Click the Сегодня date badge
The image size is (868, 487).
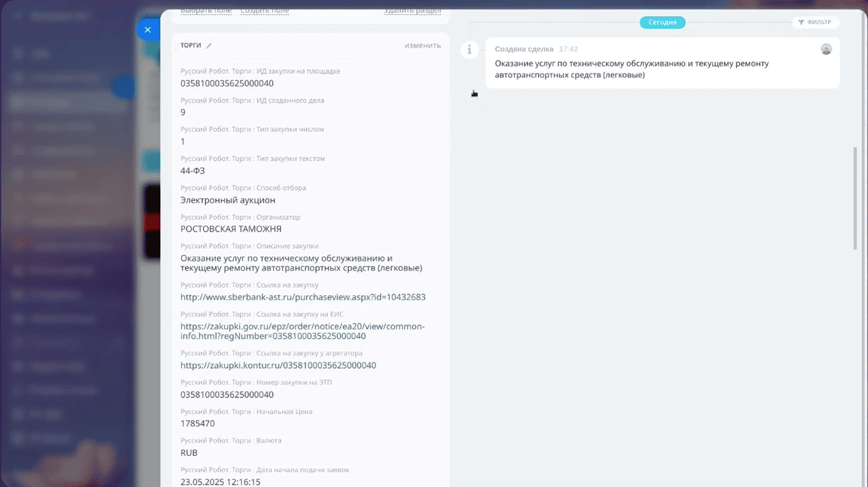coord(662,23)
